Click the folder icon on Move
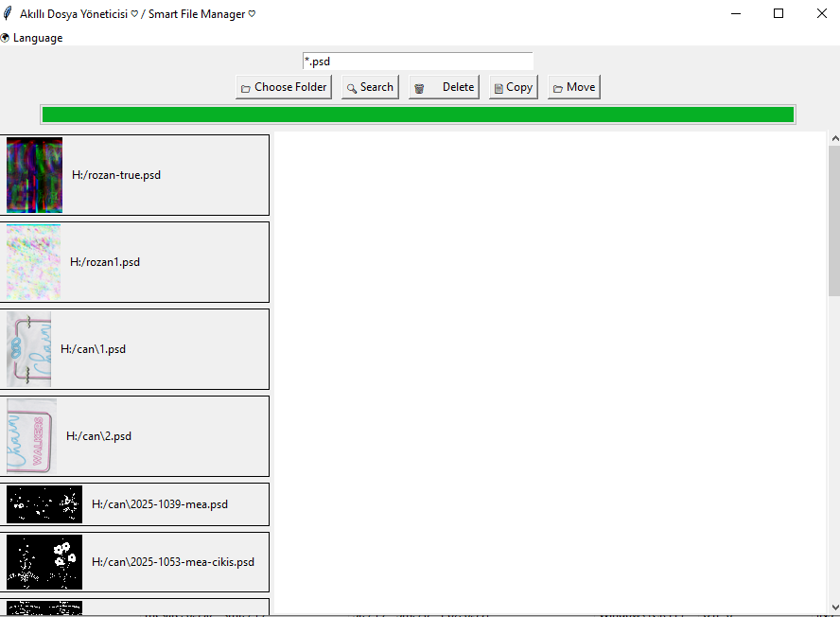The height and width of the screenshot is (617, 840). coord(558,88)
